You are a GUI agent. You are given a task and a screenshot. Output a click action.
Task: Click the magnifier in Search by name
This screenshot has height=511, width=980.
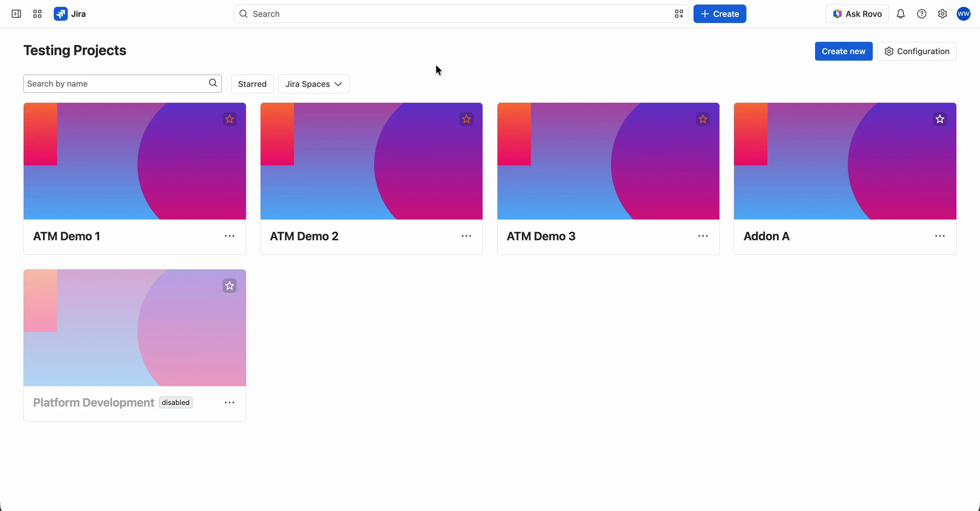[x=213, y=83]
